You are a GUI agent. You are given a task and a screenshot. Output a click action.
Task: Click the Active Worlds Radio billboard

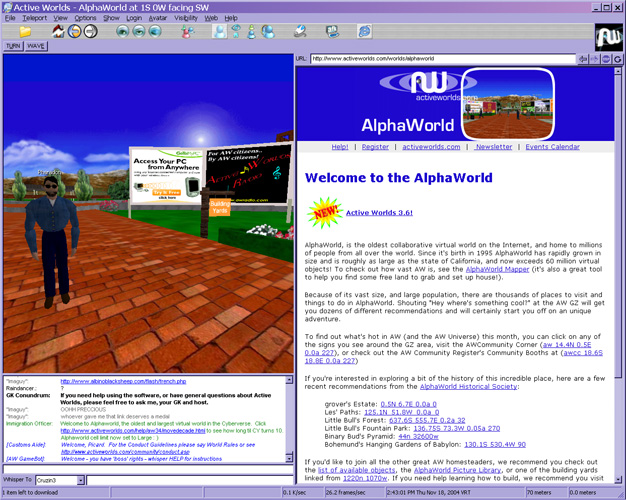[x=248, y=174]
